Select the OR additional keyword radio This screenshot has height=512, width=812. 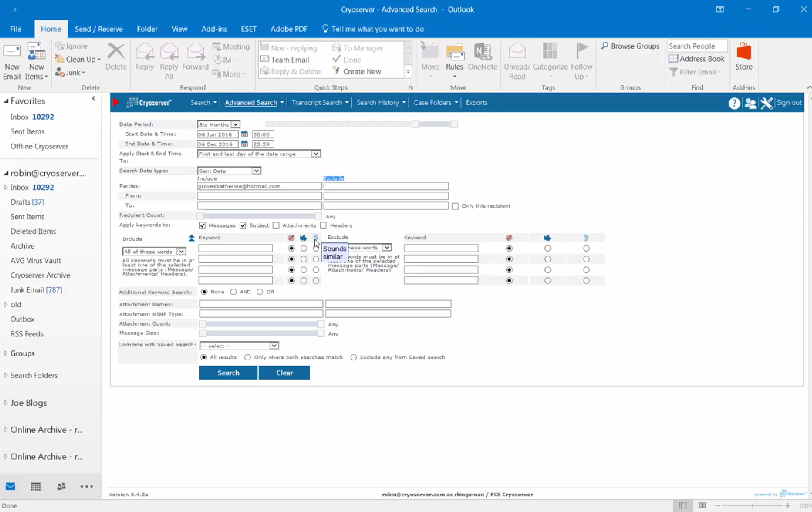coord(260,292)
